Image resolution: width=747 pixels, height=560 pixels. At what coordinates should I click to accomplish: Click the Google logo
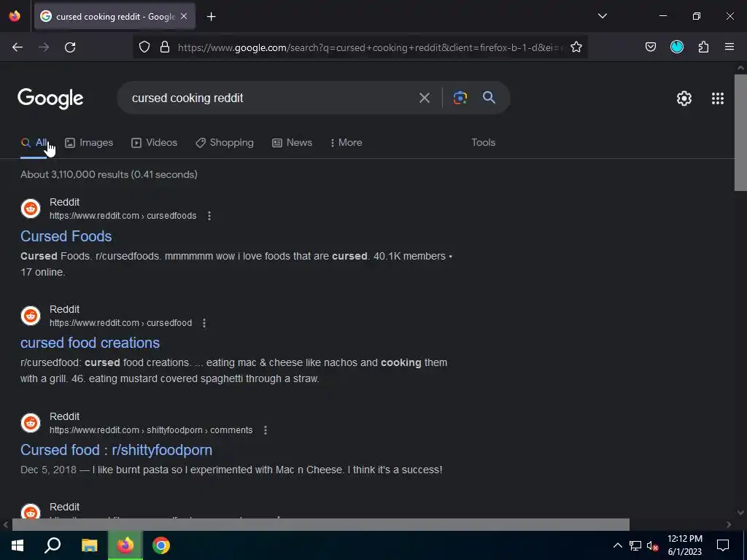(x=50, y=98)
